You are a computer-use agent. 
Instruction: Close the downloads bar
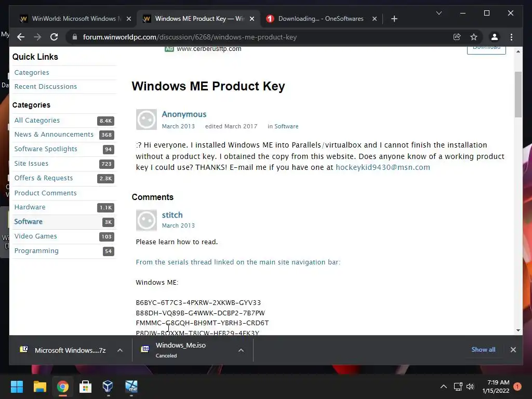click(513, 350)
